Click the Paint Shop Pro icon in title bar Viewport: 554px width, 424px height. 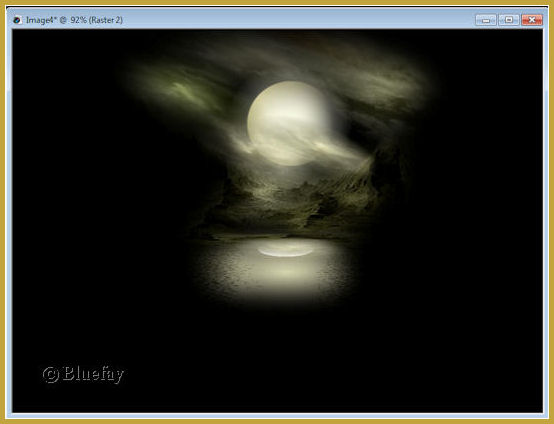point(17,20)
